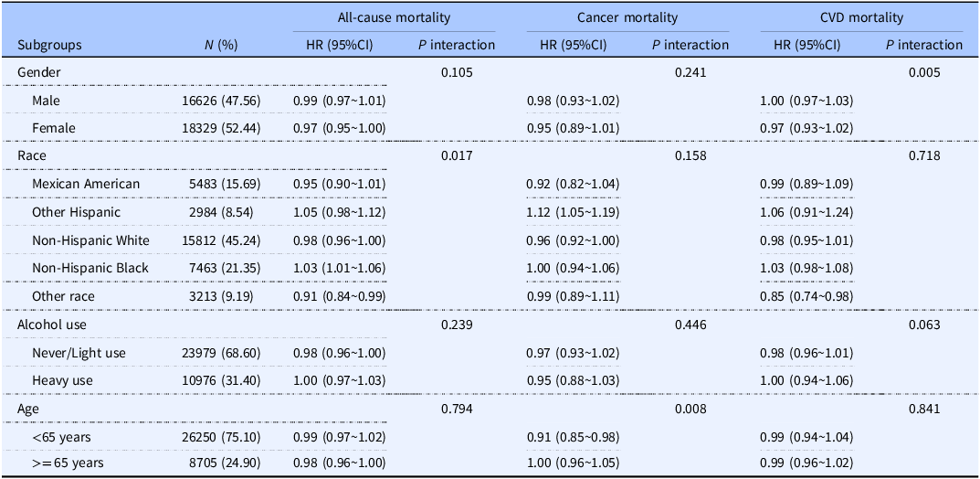
Task: Select the CVD mortality header
Action: pos(861,18)
